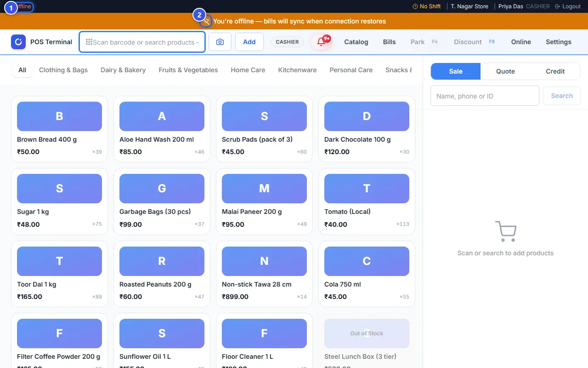Screen dimensions: 588x368
Task: Switch to Sale mode
Action: pos(456,71)
